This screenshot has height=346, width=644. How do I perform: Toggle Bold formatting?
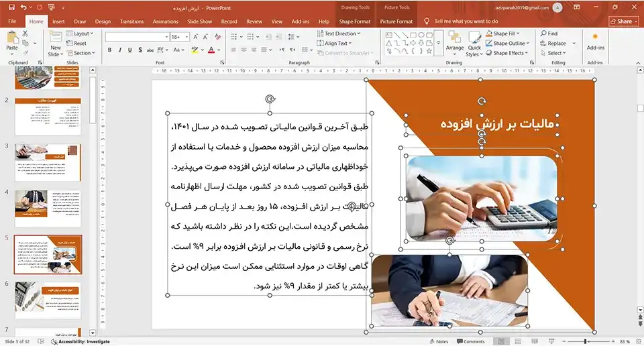109,50
